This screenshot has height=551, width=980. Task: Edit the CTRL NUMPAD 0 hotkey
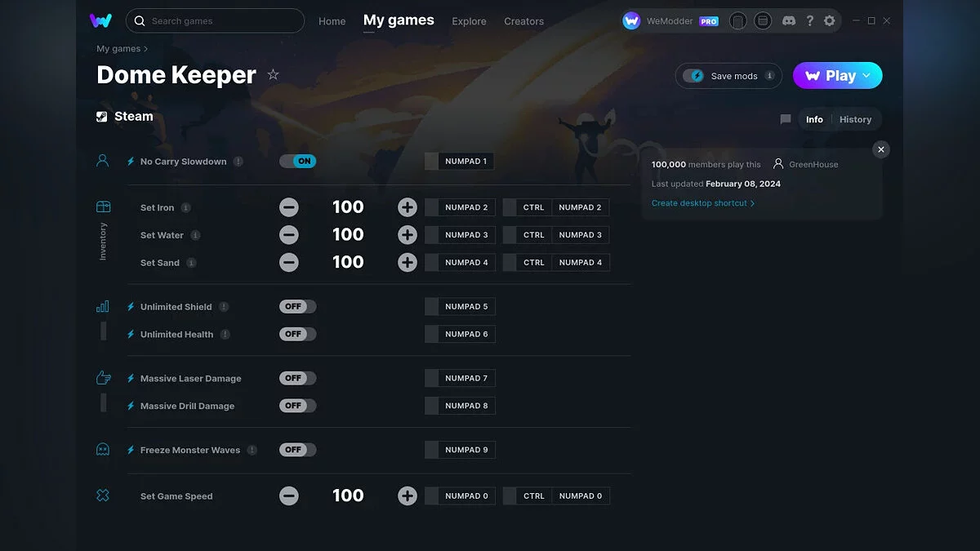[556, 495]
